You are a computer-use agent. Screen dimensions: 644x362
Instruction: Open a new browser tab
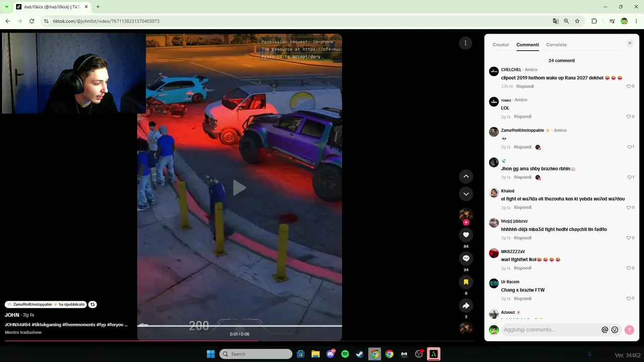point(98,7)
